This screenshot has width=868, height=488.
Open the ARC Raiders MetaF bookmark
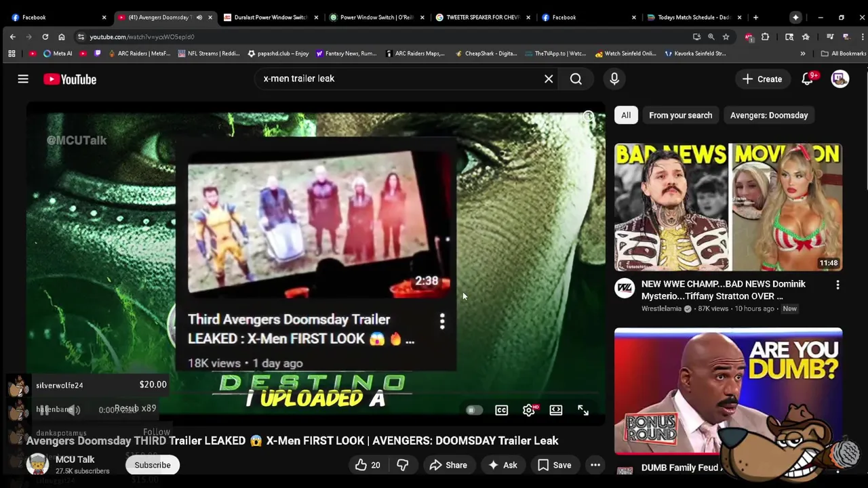coord(138,54)
